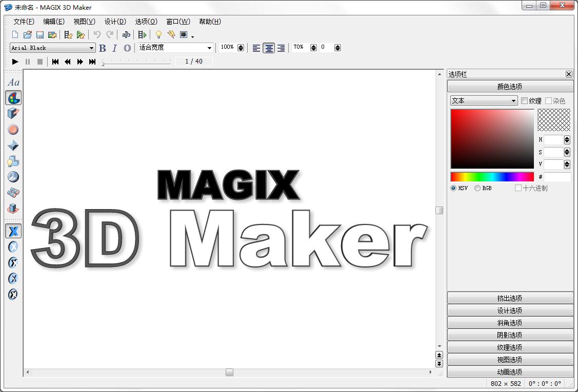Jump to the last frame
The width and height of the screenshot is (578, 392).
[92, 61]
